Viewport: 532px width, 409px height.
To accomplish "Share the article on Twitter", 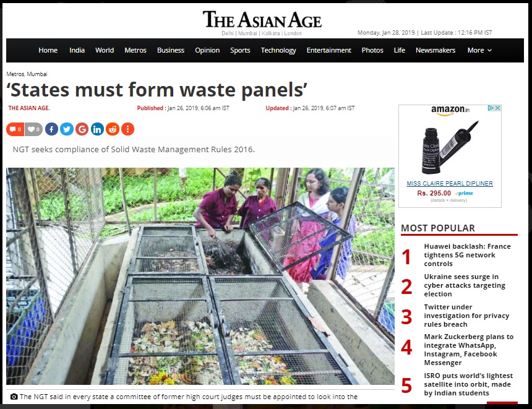I will click(x=67, y=129).
